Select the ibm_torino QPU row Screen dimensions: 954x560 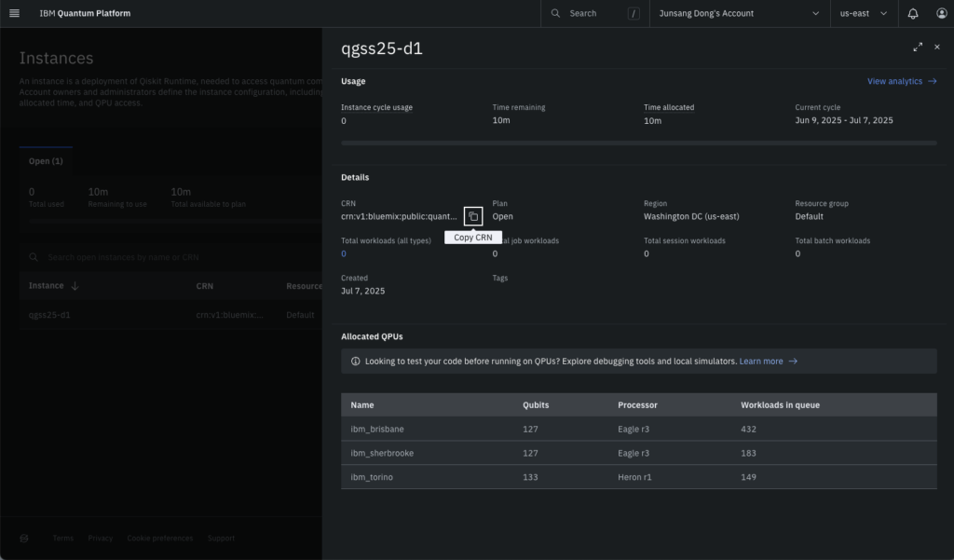click(x=639, y=477)
